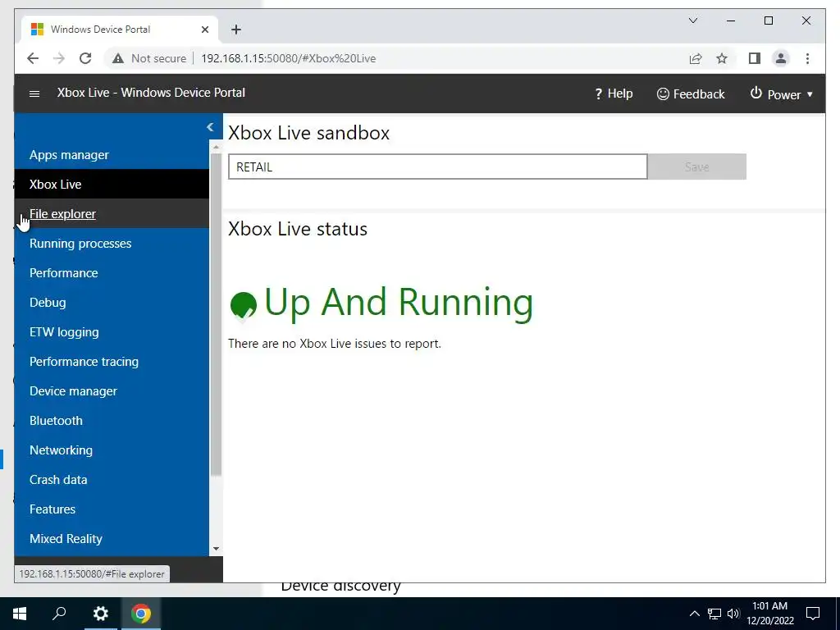
Task: Click the 'Xbox Live sandbox' heading
Action: click(x=309, y=133)
